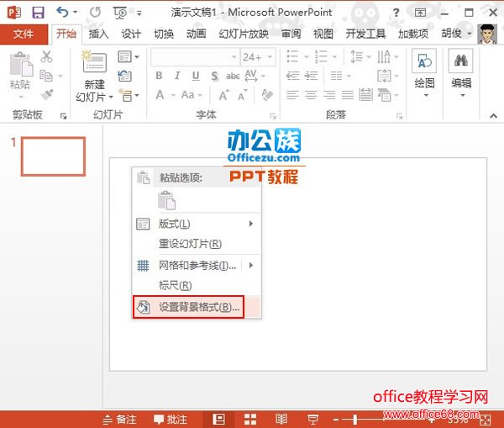Undo the last action

pos(62,13)
